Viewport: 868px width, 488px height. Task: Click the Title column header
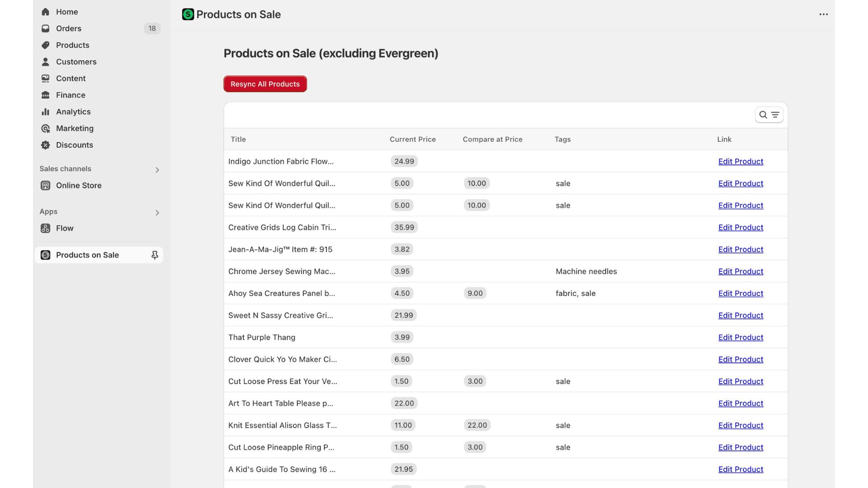tap(238, 139)
